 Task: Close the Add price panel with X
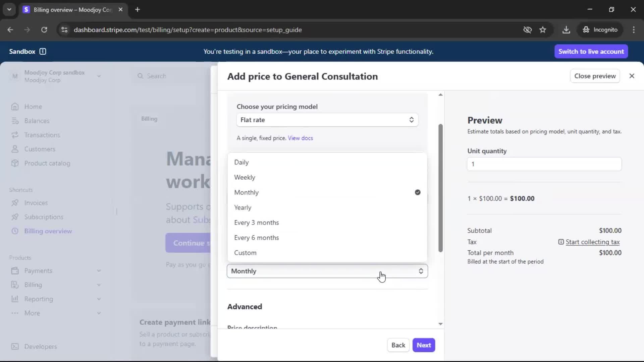coord(632,76)
